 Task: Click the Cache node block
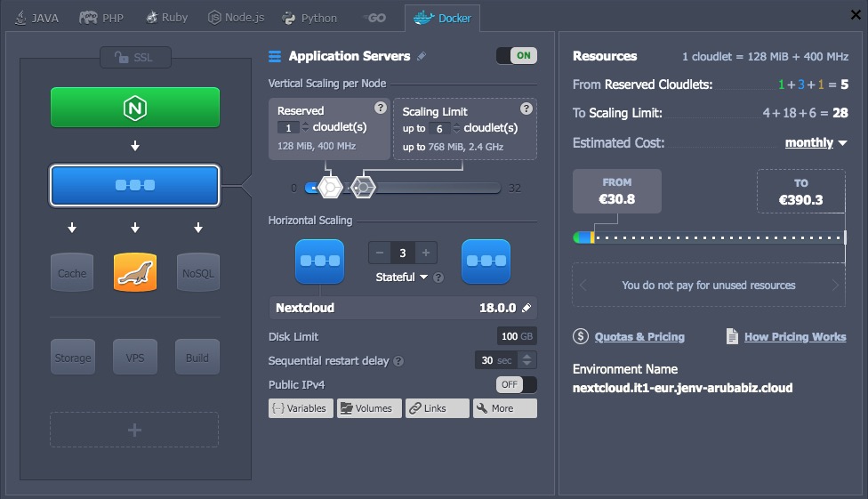72,272
